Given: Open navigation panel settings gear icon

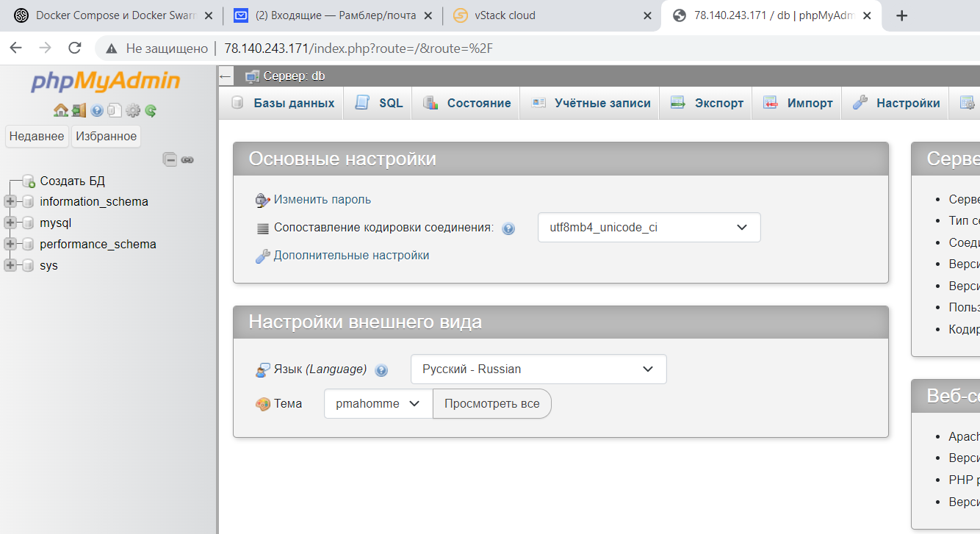Looking at the screenshot, I should click(x=133, y=110).
